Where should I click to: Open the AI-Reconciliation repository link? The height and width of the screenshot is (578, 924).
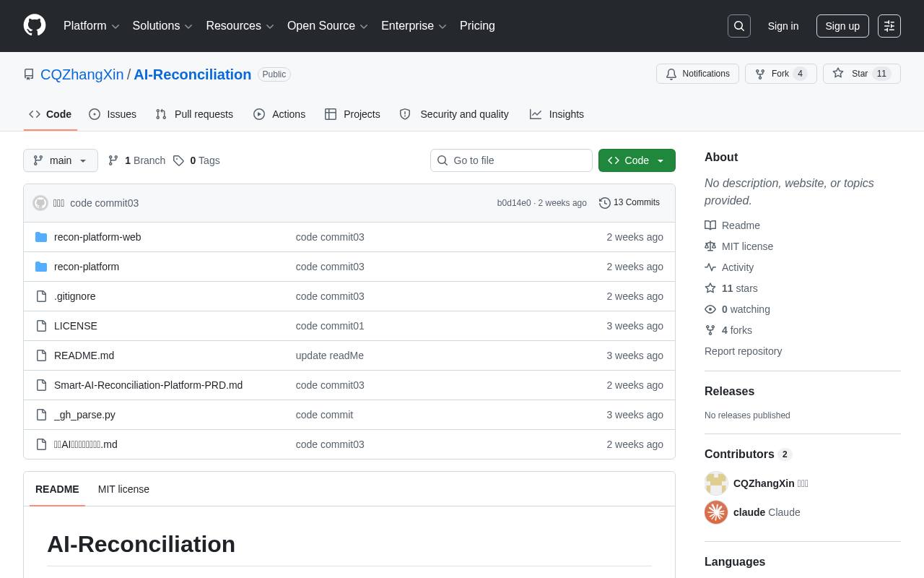tap(193, 74)
